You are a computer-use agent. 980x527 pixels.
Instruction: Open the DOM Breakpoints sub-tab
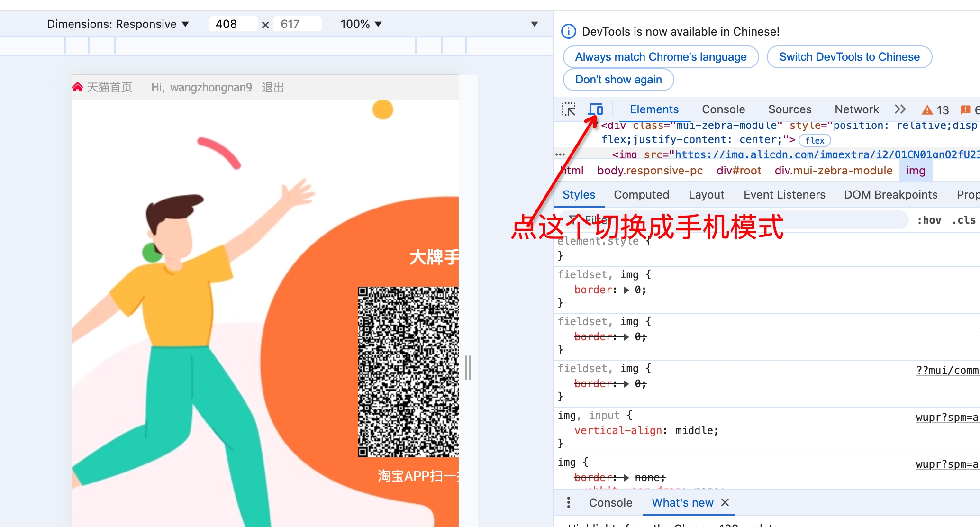(890, 195)
